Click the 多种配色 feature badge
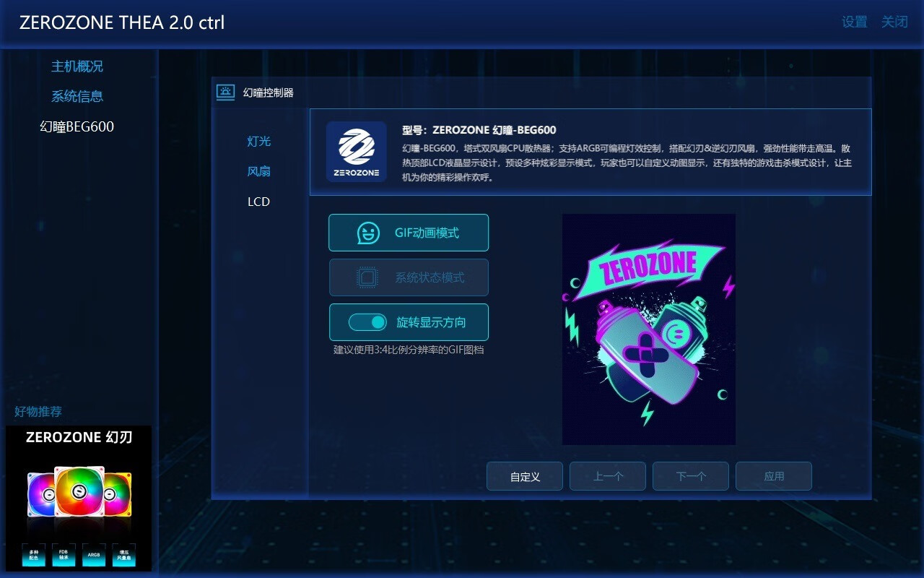The height and width of the screenshot is (578, 924). click(x=33, y=555)
